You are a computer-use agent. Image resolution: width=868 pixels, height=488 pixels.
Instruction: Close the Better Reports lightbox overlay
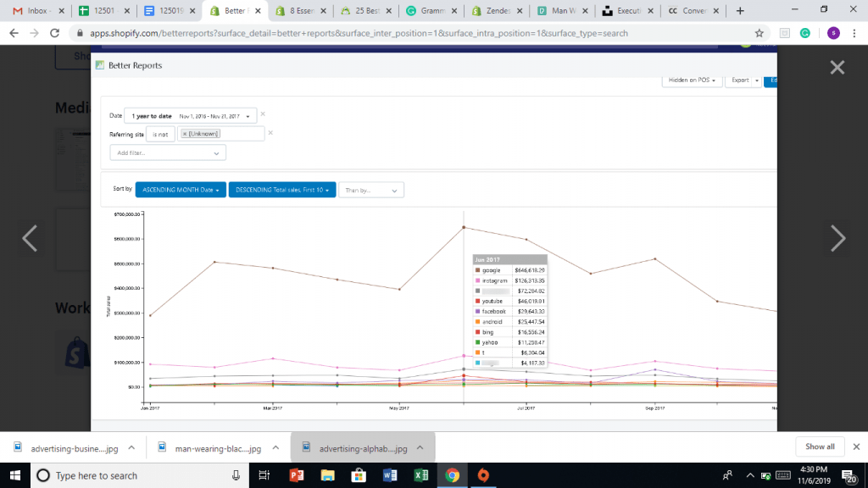(x=837, y=68)
